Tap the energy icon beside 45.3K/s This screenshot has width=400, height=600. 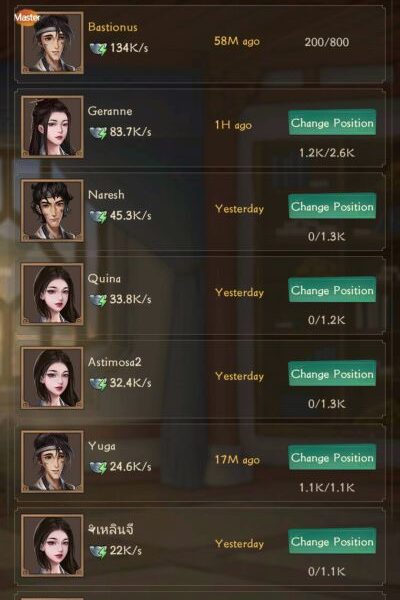[98, 216]
